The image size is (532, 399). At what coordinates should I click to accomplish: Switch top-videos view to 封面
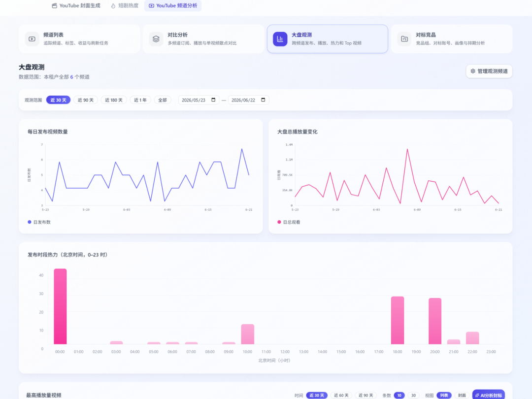pos(462,395)
